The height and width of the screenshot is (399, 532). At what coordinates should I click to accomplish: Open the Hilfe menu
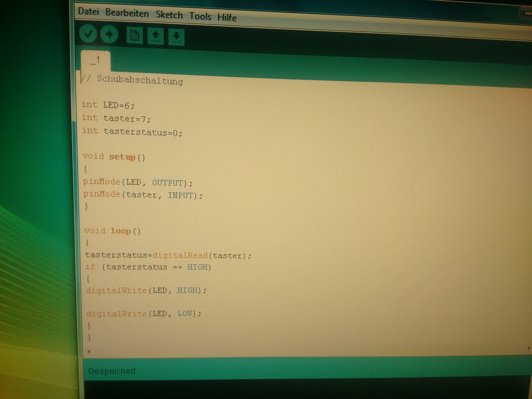point(227,18)
